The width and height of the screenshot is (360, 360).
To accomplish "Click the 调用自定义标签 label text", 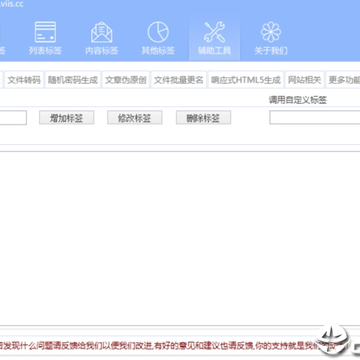I will [x=298, y=100].
